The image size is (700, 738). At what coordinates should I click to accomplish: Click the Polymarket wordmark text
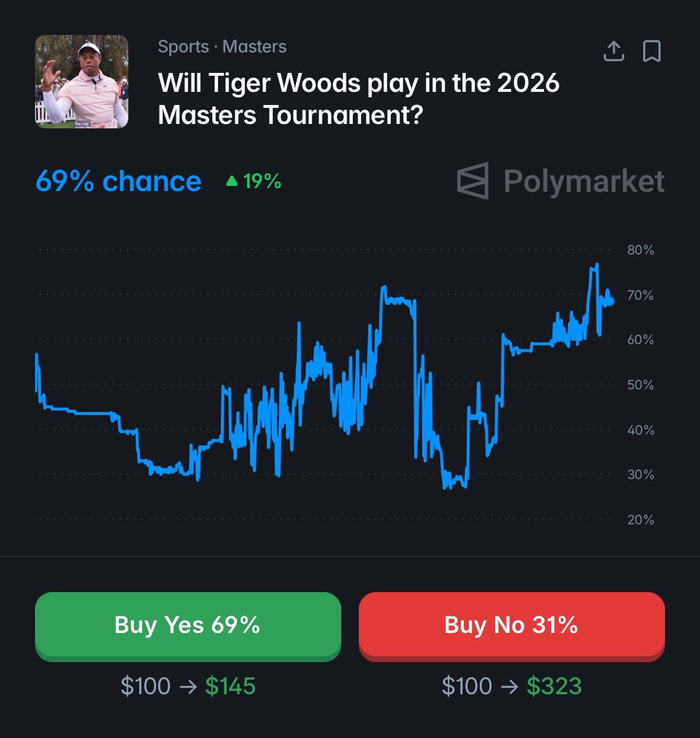[584, 181]
